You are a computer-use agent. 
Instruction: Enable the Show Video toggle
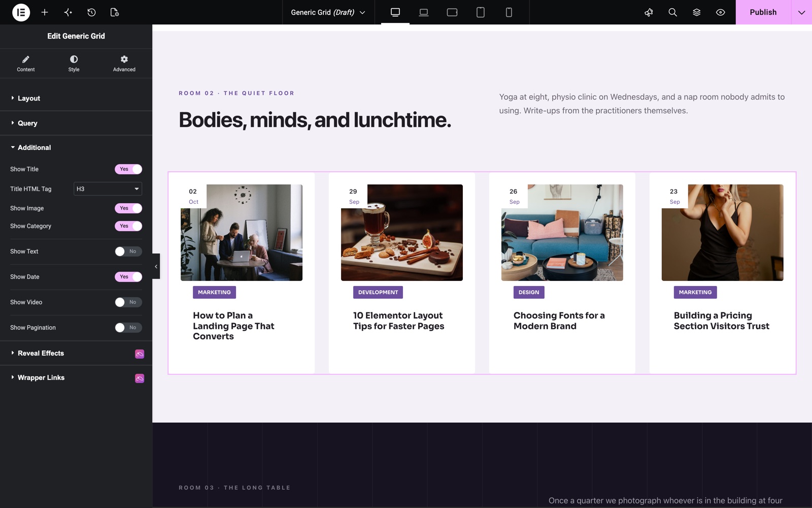[x=128, y=302]
